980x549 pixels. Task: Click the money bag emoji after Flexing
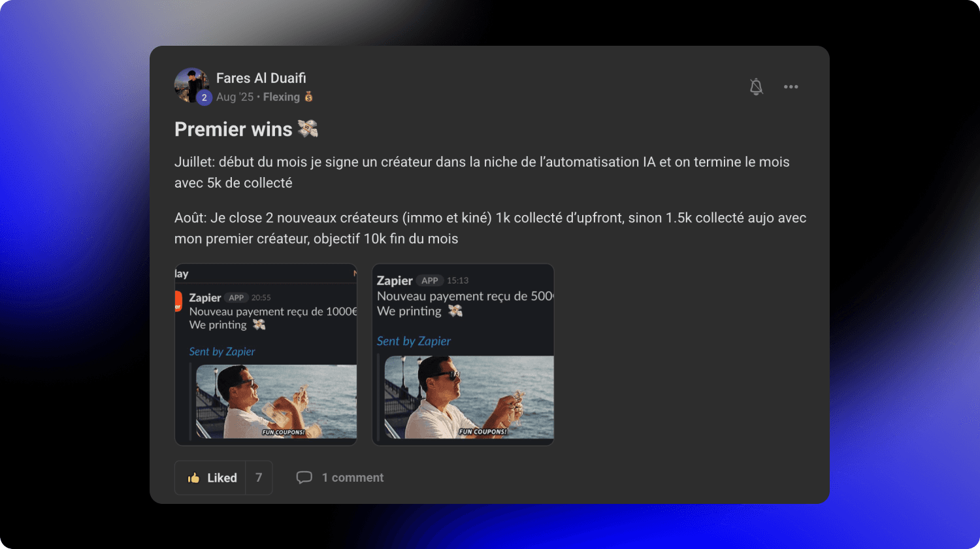308,97
